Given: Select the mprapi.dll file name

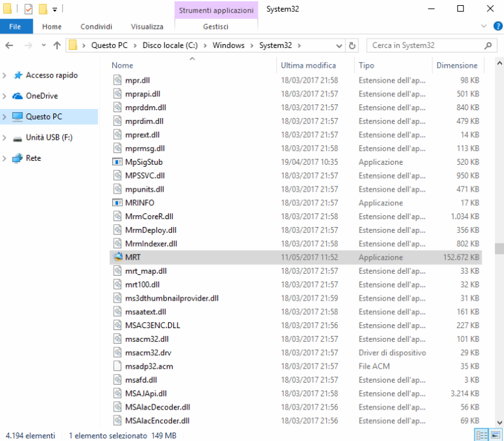Looking at the screenshot, I should click(x=142, y=94).
